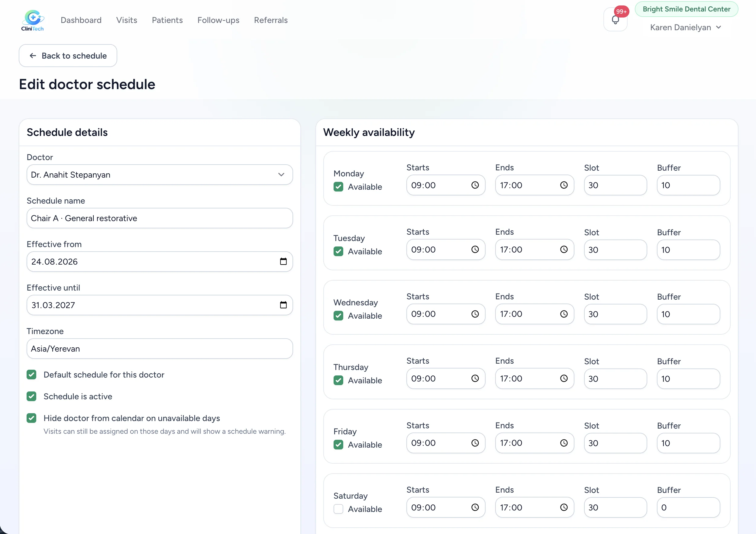Click clock icon in Friday Starts field
This screenshot has height=534, width=756.
(475, 443)
